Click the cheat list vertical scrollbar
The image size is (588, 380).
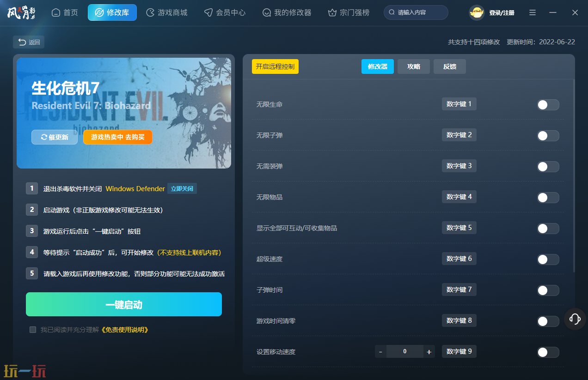[x=574, y=175]
